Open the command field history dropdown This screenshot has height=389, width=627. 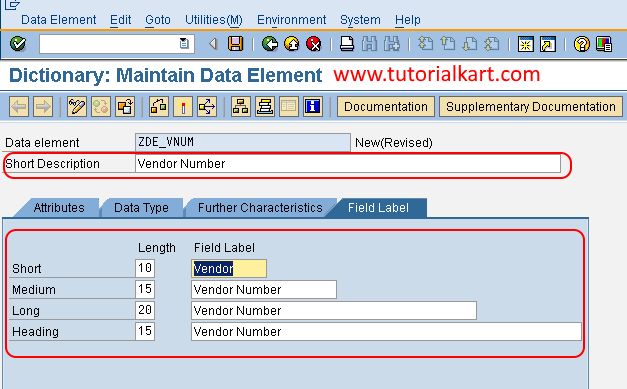(x=184, y=43)
